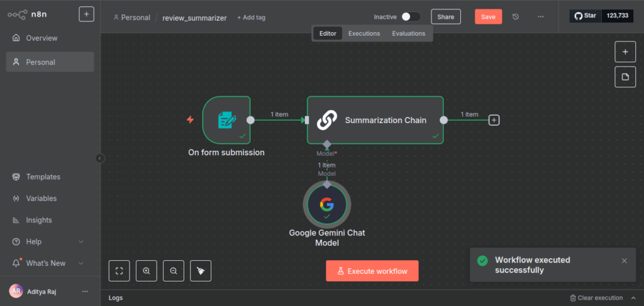Zoom out on the workflow canvas
The height and width of the screenshot is (306, 644).
point(174,271)
